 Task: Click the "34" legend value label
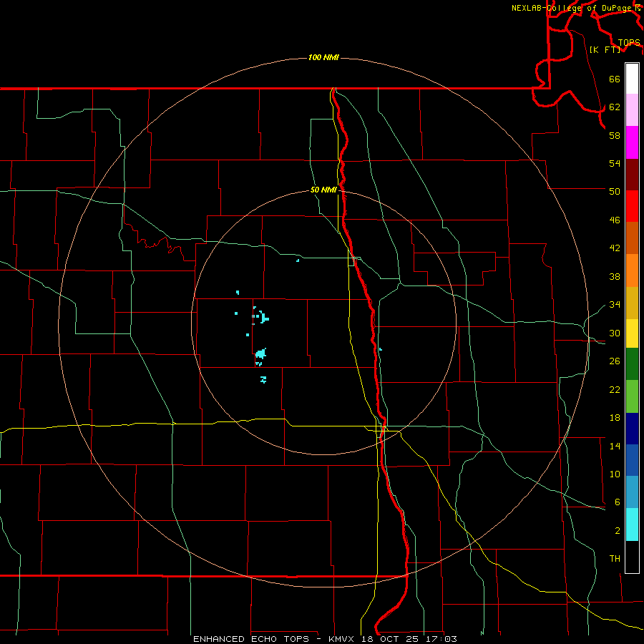pyautogui.click(x=615, y=305)
